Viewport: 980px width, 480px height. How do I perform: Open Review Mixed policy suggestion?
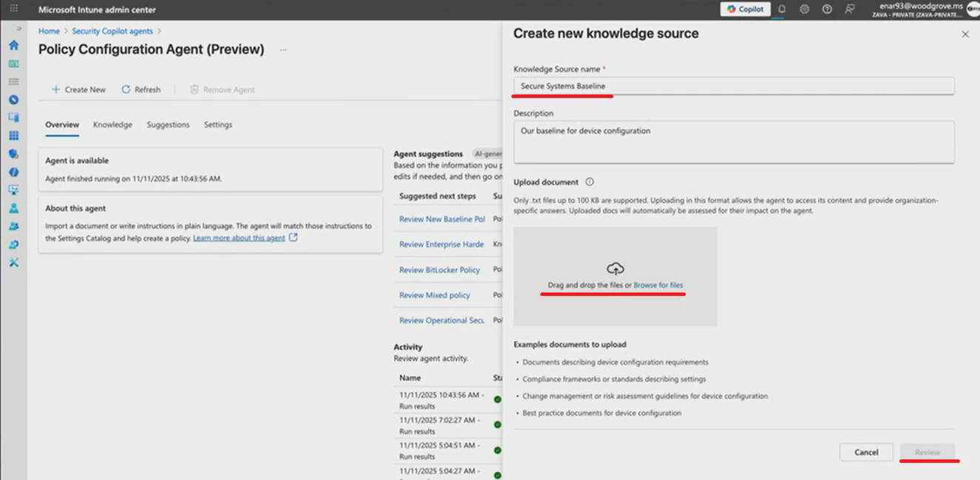click(x=435, y=295)
